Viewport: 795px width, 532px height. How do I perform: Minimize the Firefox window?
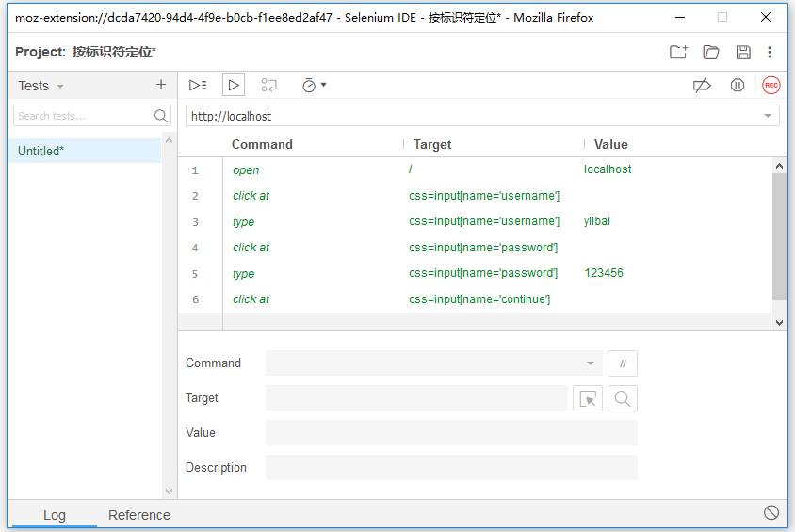click(680, 18)
